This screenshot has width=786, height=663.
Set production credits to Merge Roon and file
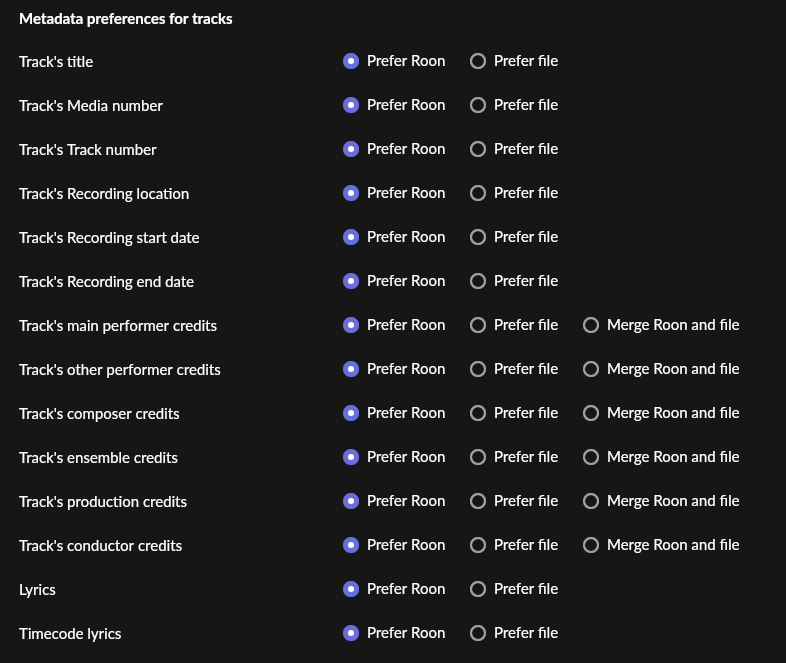[x=591, y=501]
